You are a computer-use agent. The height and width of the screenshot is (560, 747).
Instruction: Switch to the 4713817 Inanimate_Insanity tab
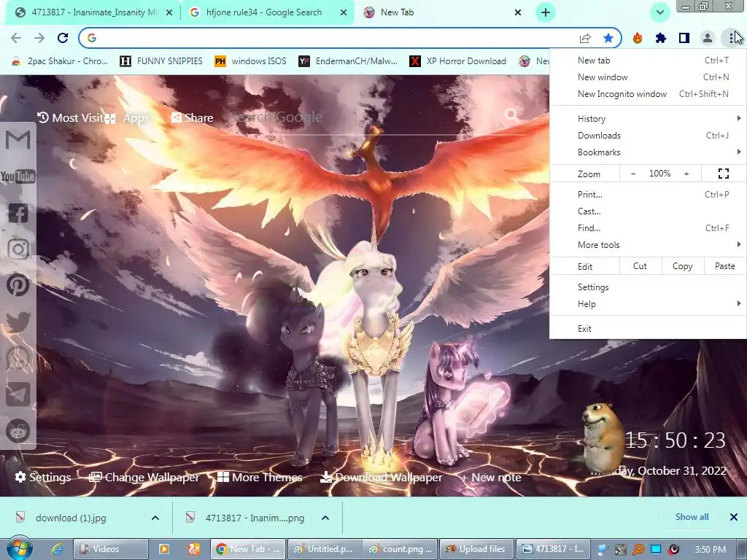(x=93, y=12)
